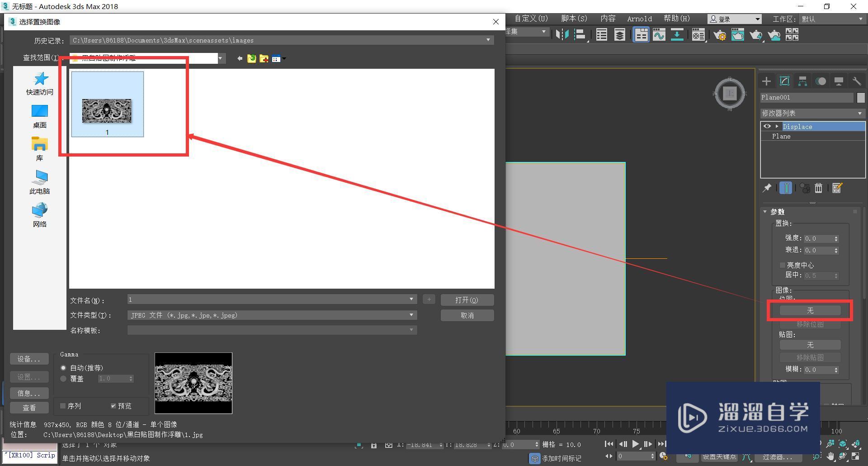Click bitmap None button in Displace parameters
Screen dimensions: 868x466
click(x=810, y=310)
